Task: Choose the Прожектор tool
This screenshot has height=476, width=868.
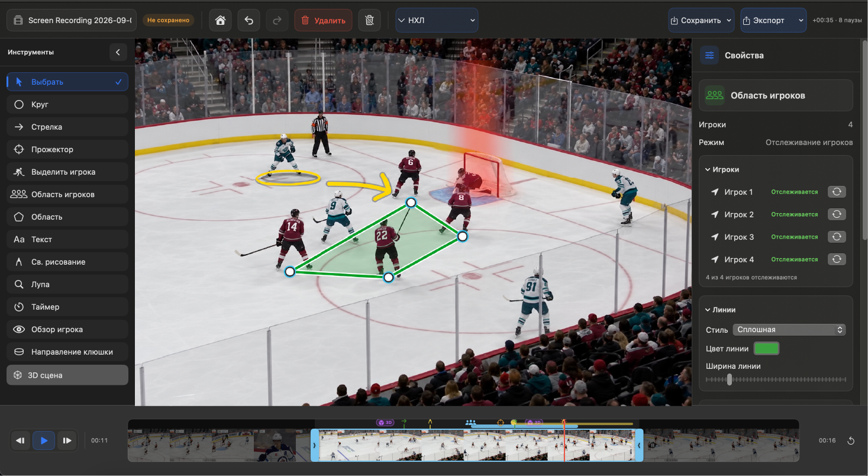Action: click(x=67, y=149)
